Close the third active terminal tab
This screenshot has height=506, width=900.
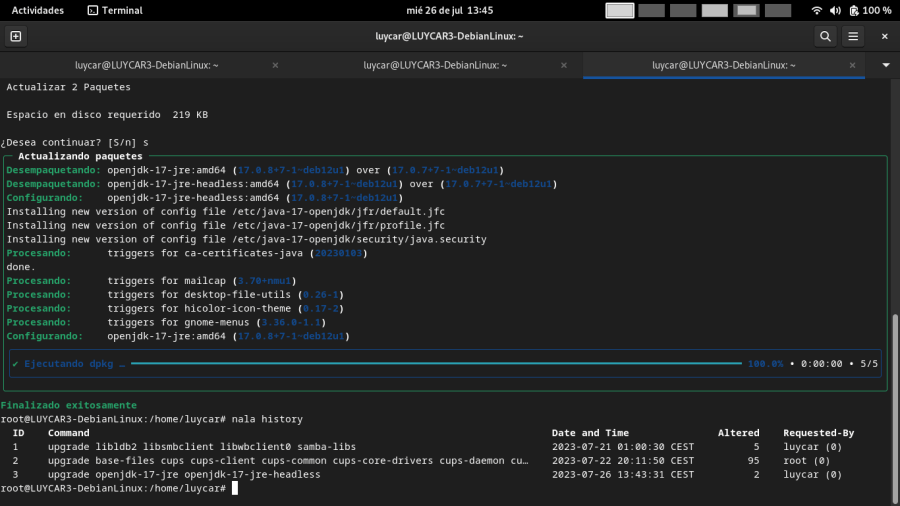point(853,65)
